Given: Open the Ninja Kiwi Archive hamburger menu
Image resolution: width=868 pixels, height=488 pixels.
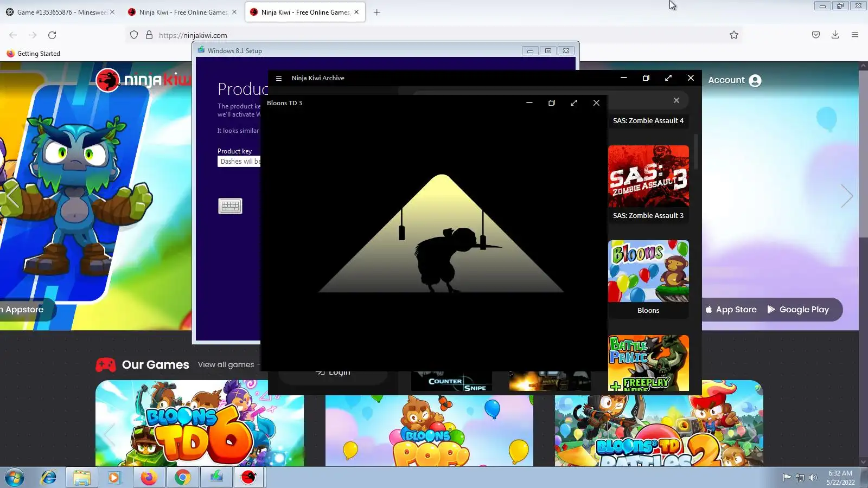Looking at the screenshot, I should click(279, 78).
